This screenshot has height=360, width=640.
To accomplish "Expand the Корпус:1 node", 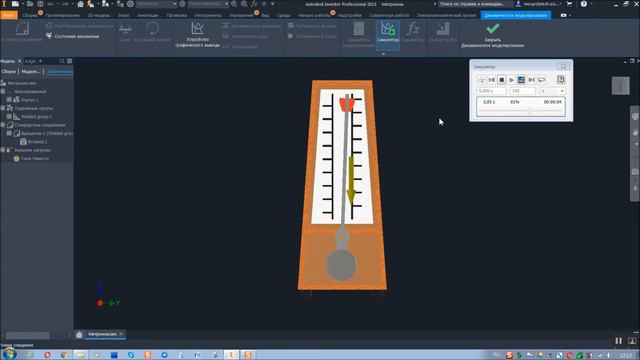I will [x=9, y=100].
